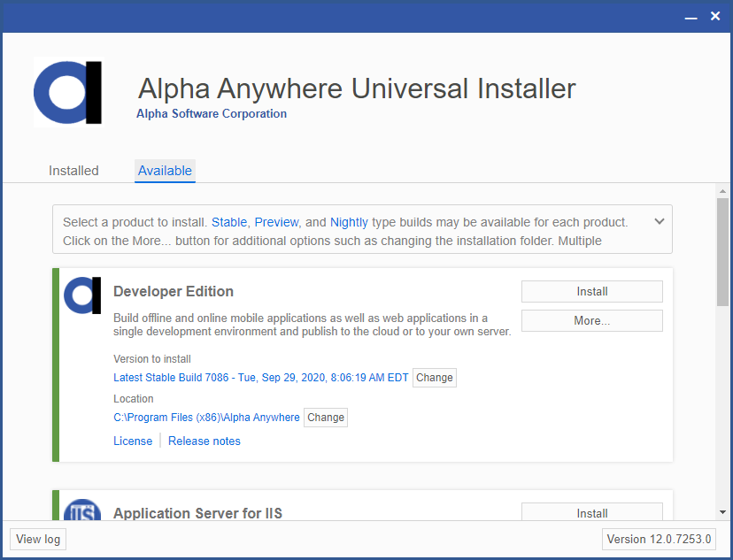Click the Application Server for IIS icon
Viewport: 733px width, 560px height.
click(x=82, y=510)
